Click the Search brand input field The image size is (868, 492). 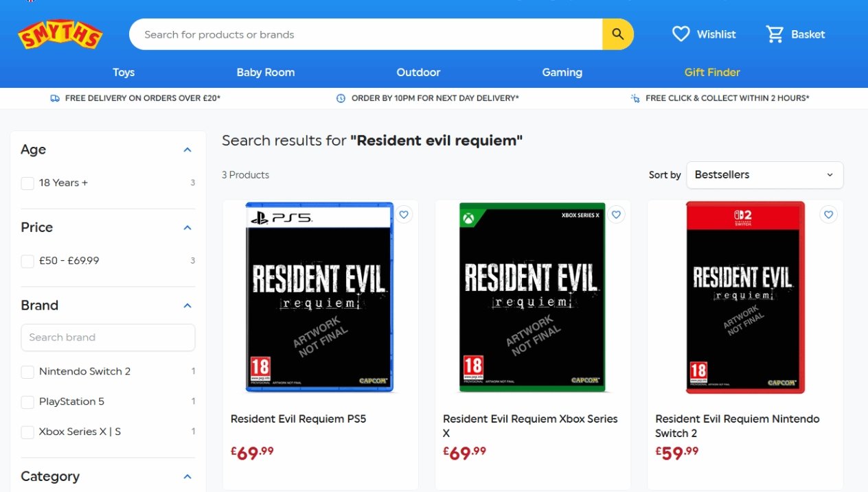pyautogui.click(x=108, y=338)
